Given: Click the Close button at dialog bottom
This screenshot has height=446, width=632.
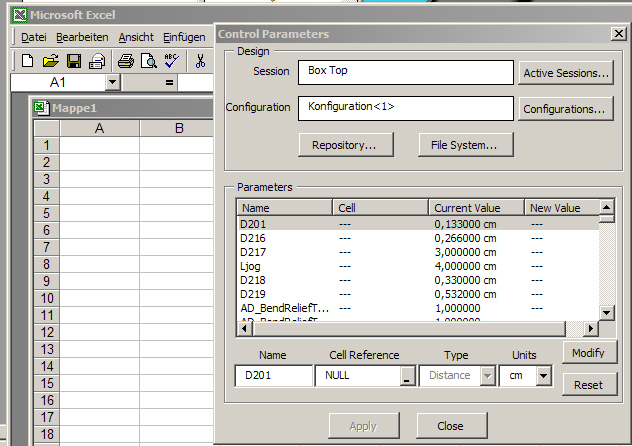Looking at the screenshot, I should coord(451,425).
